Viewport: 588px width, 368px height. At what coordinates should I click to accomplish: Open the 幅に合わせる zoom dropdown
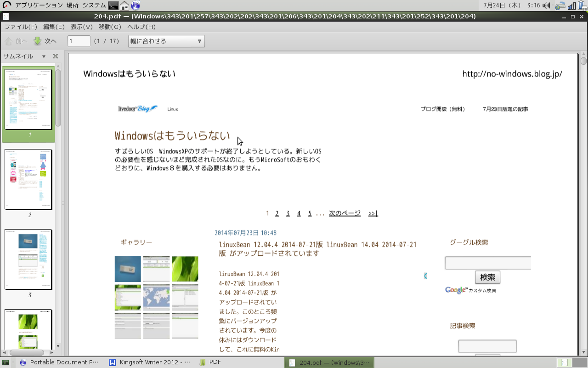pos(166,41)
